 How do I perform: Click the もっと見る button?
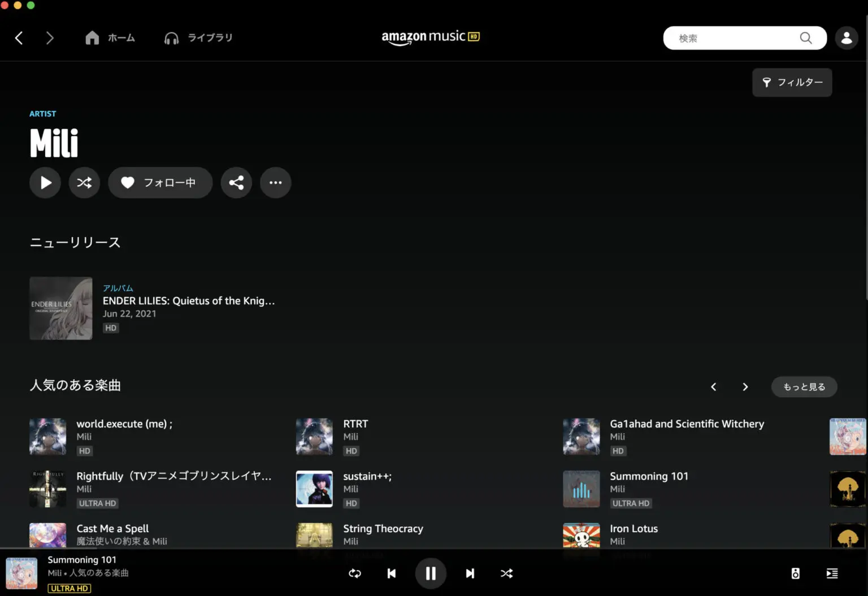[x=804, y=387]
